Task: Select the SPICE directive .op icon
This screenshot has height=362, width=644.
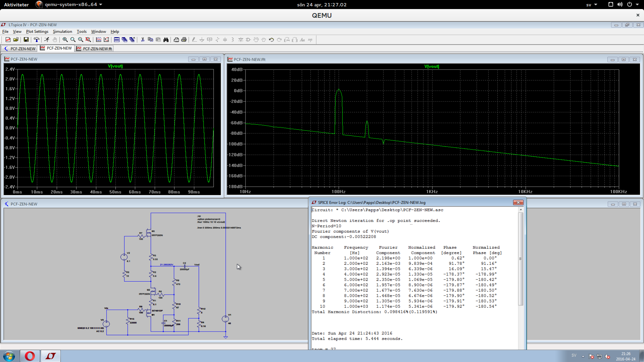Action: (x=310, y=40)
